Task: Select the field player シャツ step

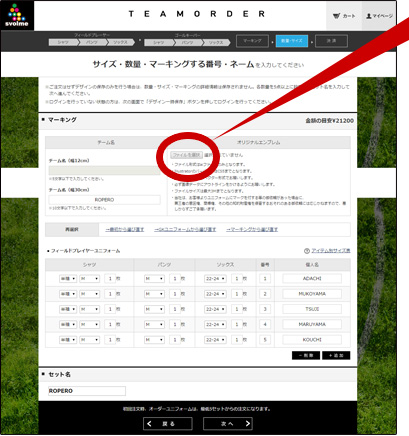Action: point(64,42)
